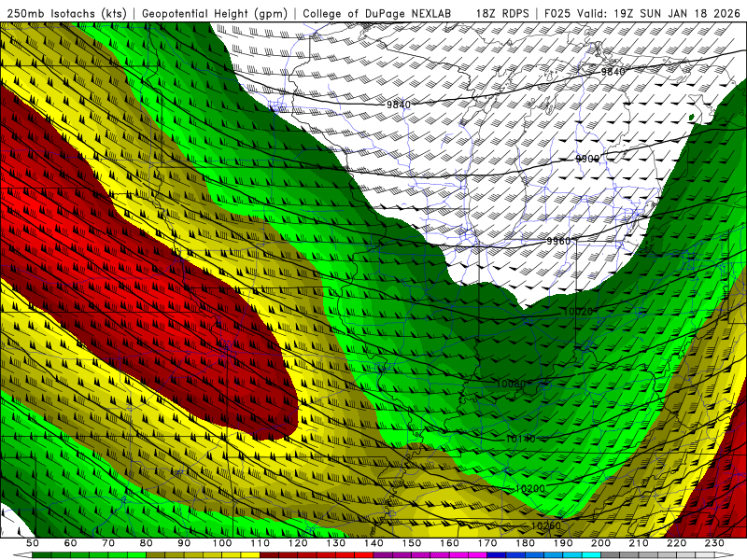Viewport: 747px width, 560px height.
Task: Click the "18Z RDPS" model run text
Action: 502,13
